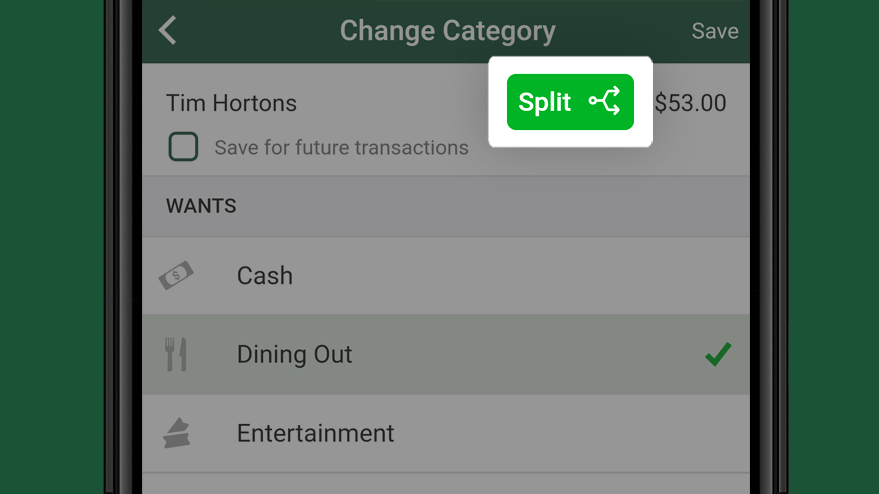Tap the $53.00 transaction amount
This screenshot has width=879, height=494.
[x=690, y=103]
